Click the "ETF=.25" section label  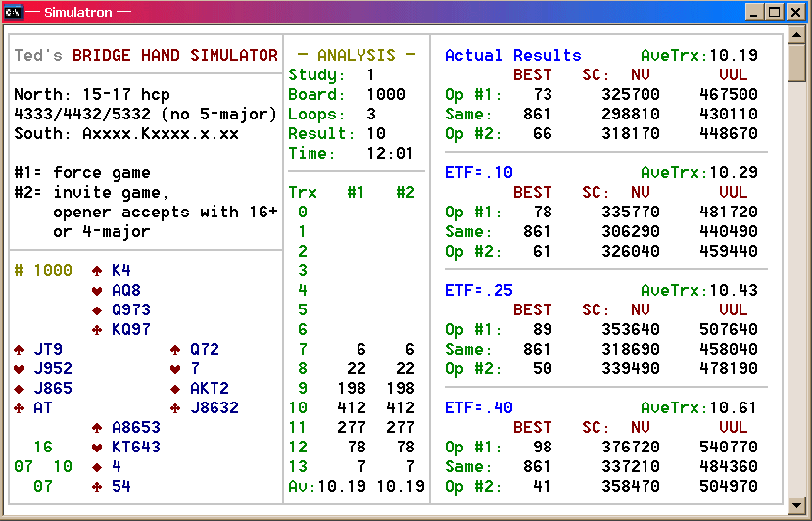[x=478, y=291]
